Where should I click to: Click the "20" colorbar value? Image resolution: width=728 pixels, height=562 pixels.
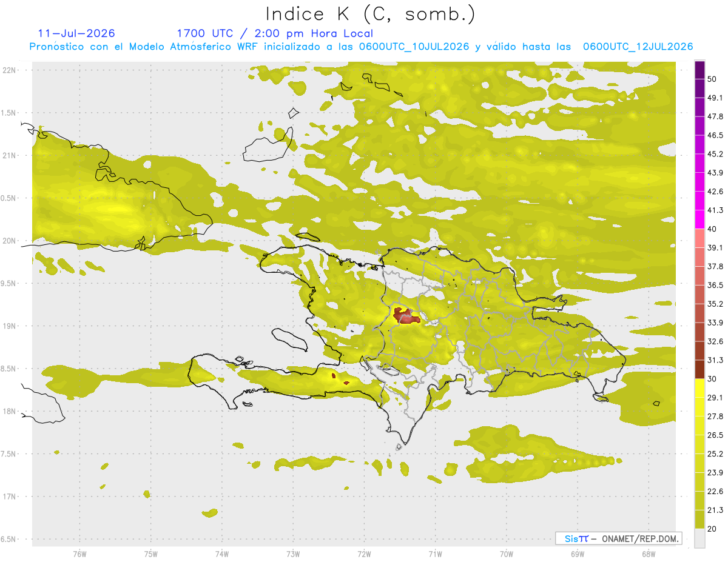[713, 529]
